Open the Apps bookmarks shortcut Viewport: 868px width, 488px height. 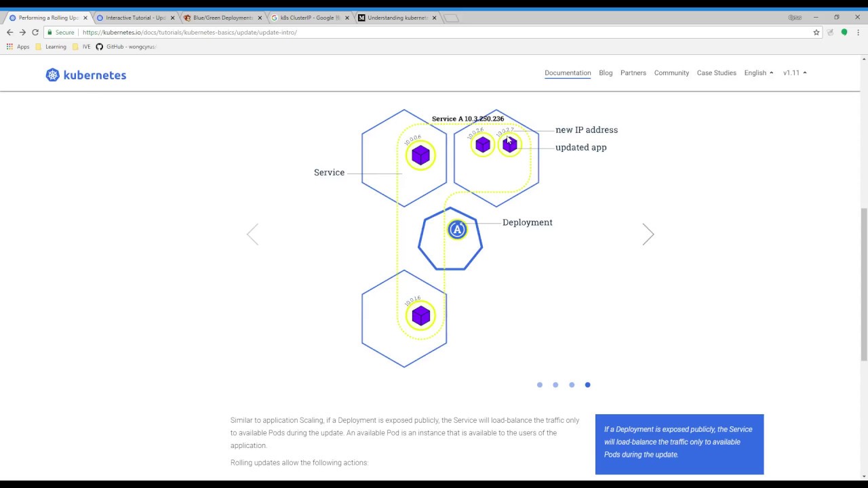pos(18,47)
